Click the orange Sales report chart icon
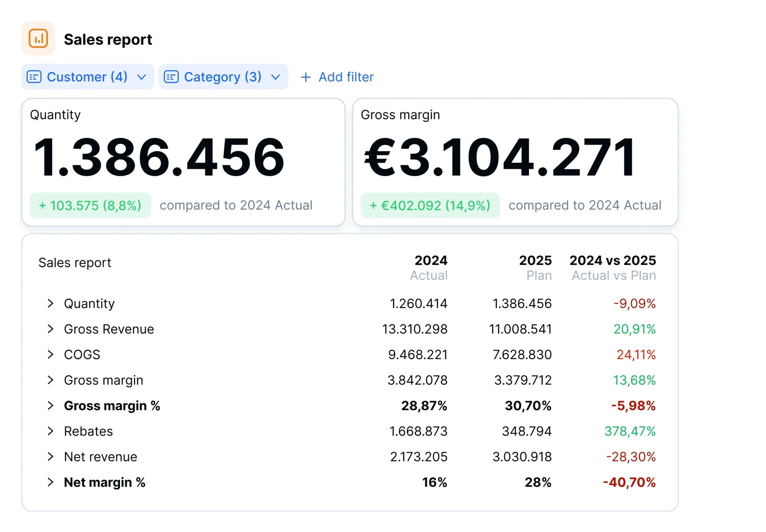The height and width of the screenshot is (532, 766). click(x=38, y=38)
